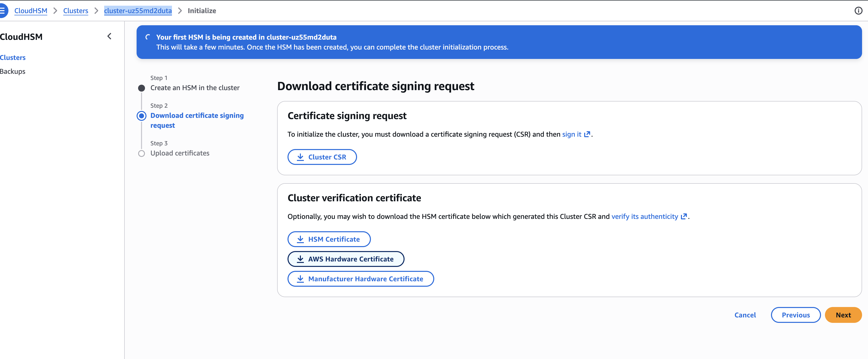868x359 pixels.
Task: Click download icon on Cluster CSR button
Action: (x=300, y=157)
